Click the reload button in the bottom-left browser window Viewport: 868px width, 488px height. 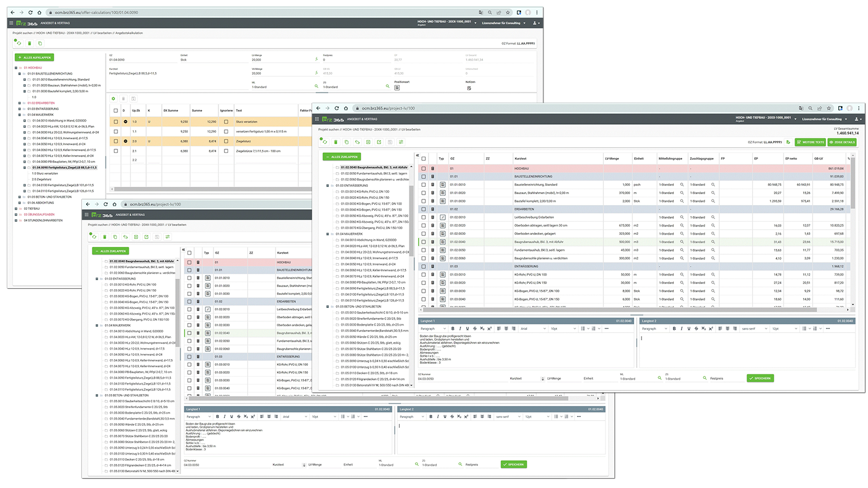click(x=105, y=204)
